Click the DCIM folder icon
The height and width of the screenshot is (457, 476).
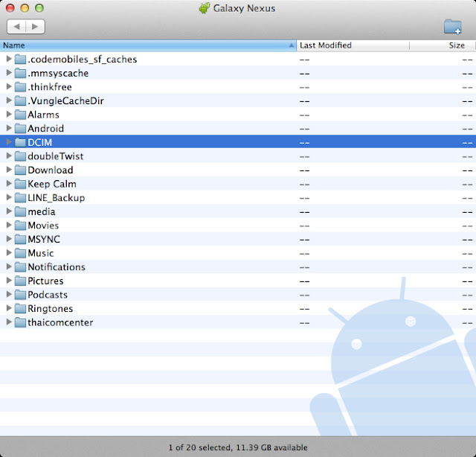tap(20, 142)
